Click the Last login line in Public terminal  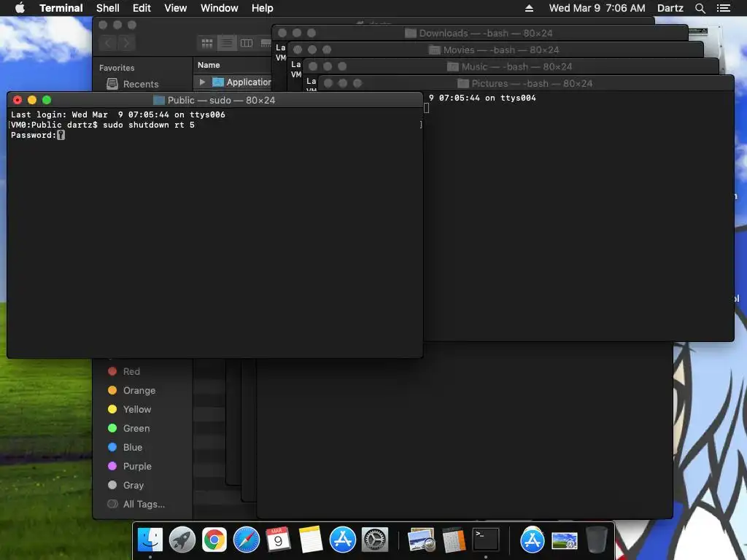117,114
